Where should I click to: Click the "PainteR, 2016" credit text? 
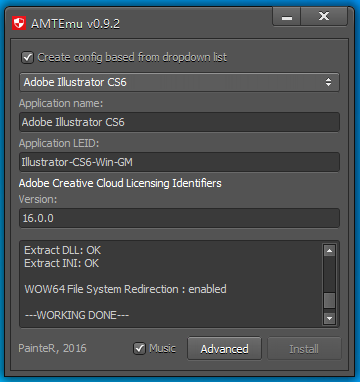point(52,348)
